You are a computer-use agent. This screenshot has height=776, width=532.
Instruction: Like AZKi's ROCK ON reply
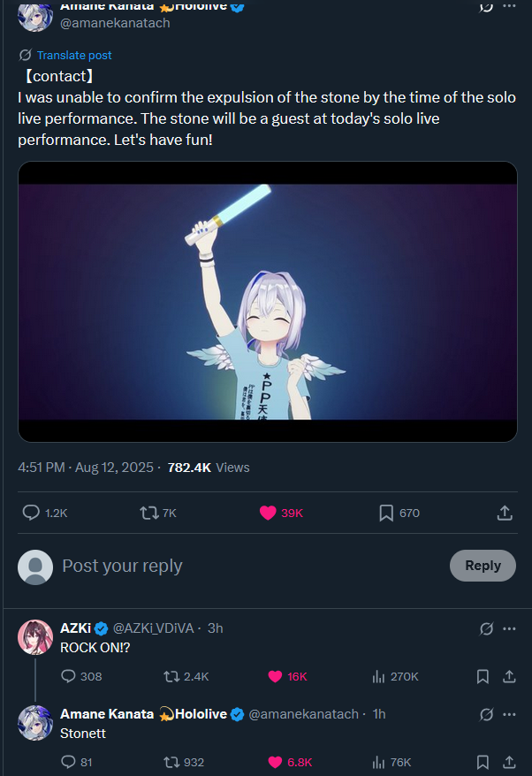point(275,676)
